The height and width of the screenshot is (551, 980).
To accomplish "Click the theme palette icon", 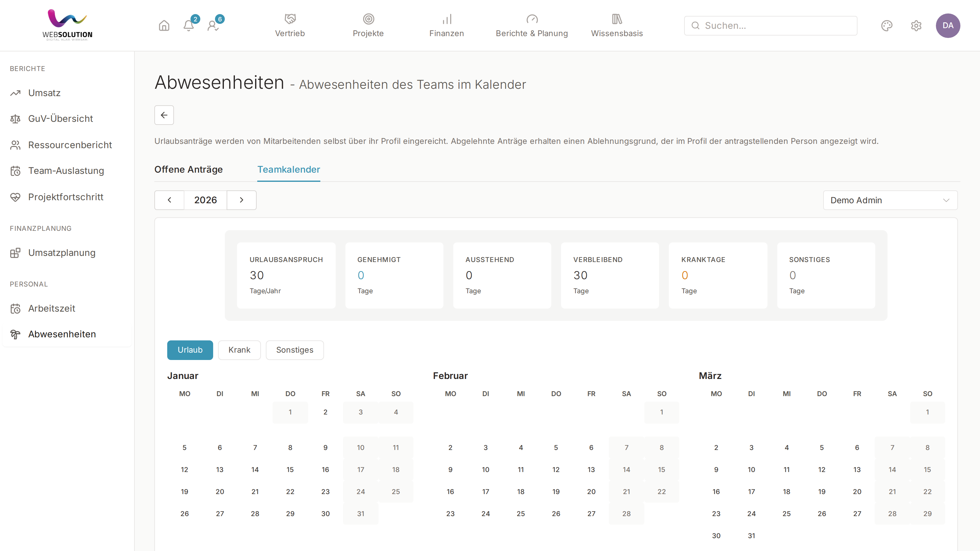I will pyautogui.click(x=887, y=25).
